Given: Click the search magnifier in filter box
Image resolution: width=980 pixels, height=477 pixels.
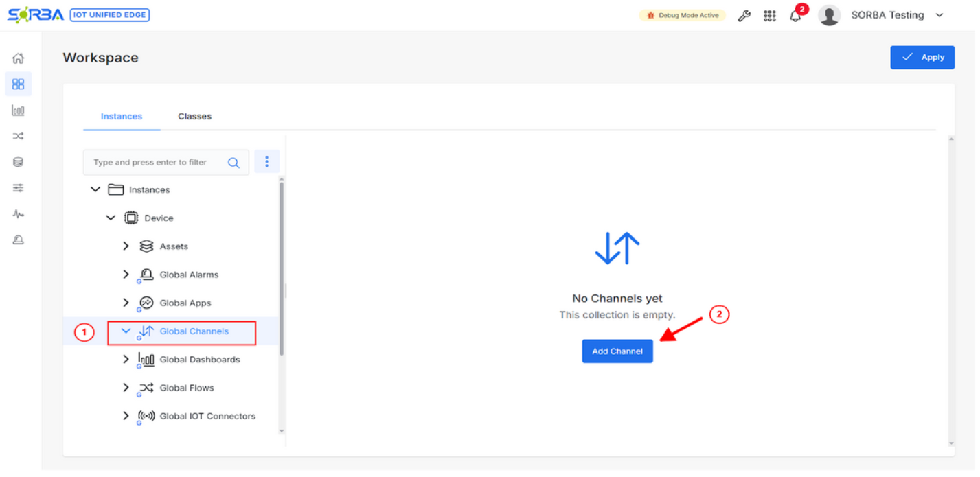Looking at the screenshot, I should coord(233,163).
